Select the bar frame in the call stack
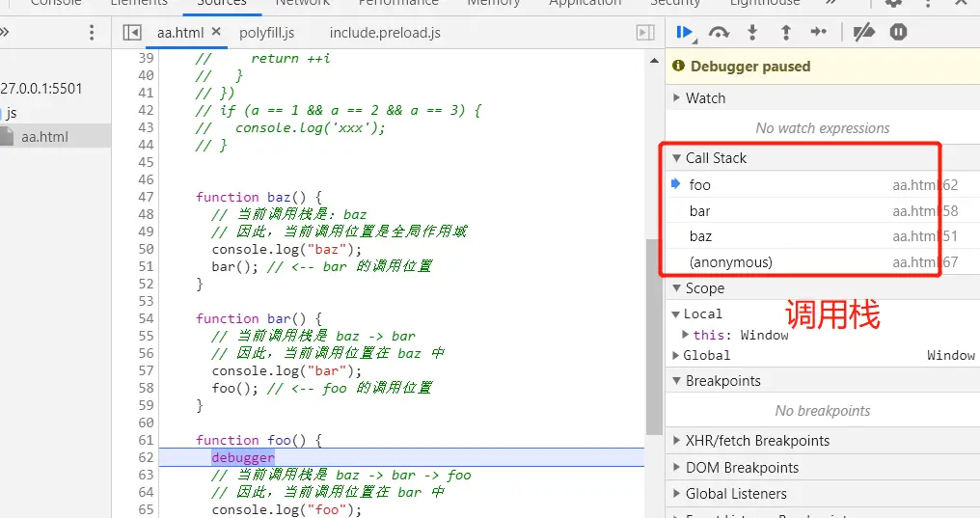This screenshot has height=518, width=980. [x=823, y=210]
